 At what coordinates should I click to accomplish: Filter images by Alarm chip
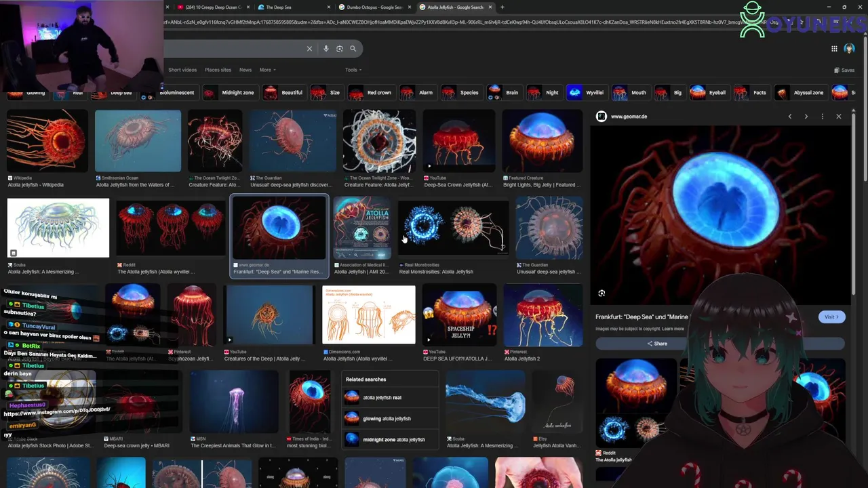(x=417, y=93)
